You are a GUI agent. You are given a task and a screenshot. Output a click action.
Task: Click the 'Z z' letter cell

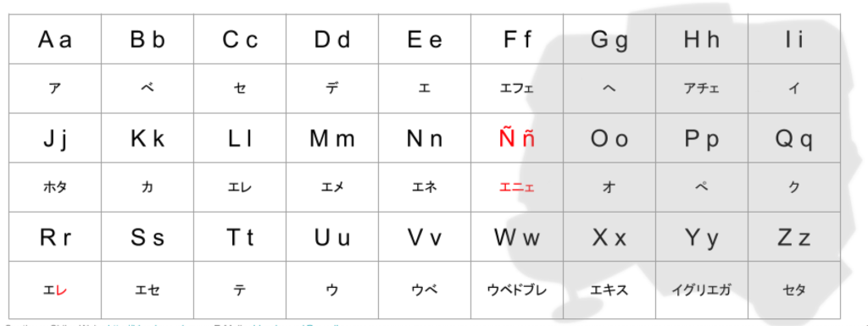pos(794,237)
